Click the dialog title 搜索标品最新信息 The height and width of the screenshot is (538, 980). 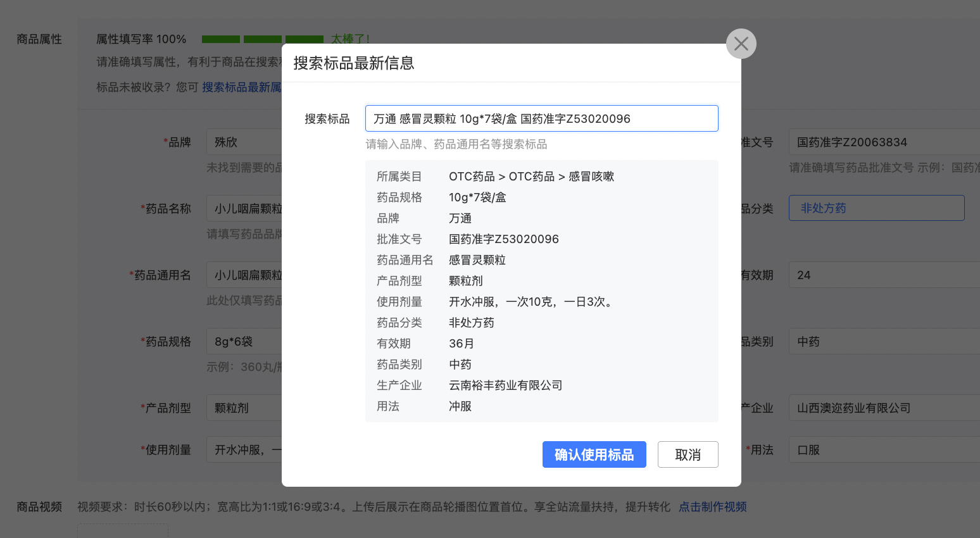pyautogui.click(x=354, y=63)
